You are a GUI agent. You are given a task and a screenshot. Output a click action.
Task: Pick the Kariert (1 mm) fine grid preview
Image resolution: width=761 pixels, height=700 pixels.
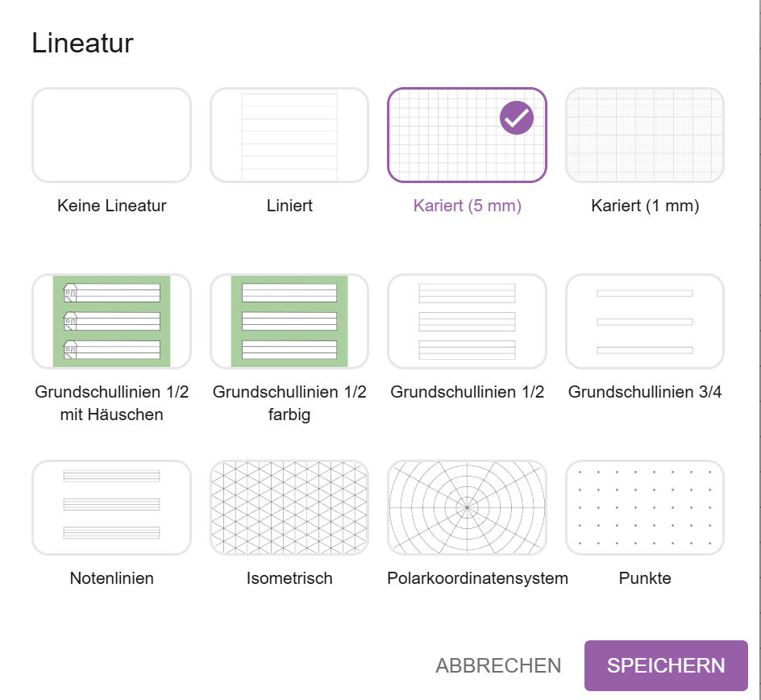click(645, 135)
